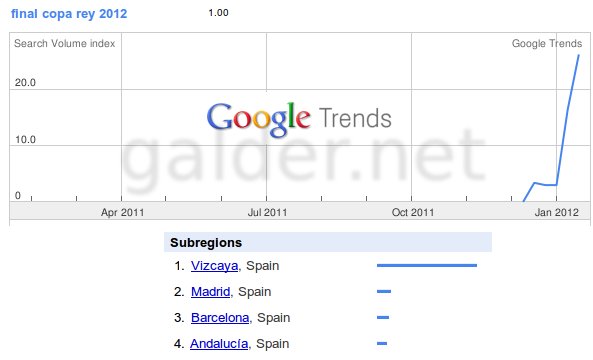Click the Vizcaya search volume bar
This screenshot has width=593, height=360.
point(427,265)
